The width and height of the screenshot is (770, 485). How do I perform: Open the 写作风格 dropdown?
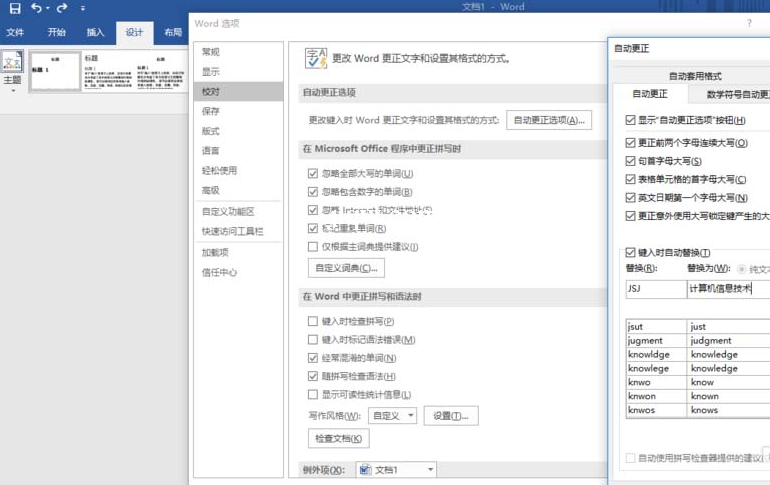392,416
